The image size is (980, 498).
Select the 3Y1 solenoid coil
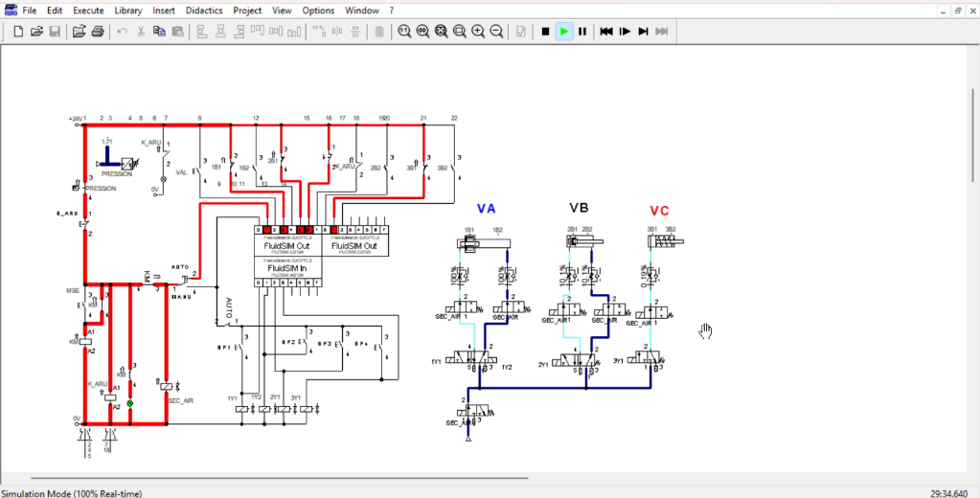(x=307, y=409)
